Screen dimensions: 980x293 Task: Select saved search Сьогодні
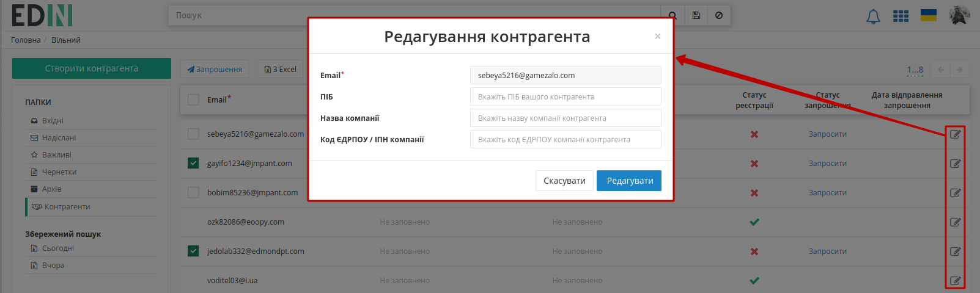(57, 248)
